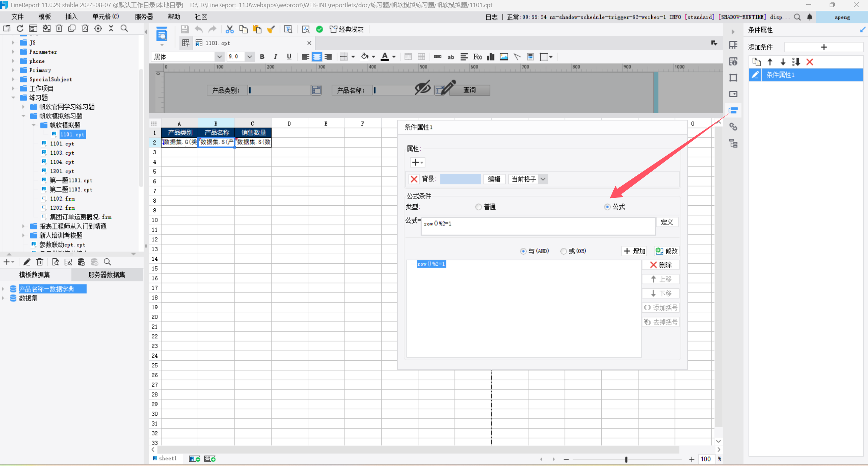Open the 当前格子 scope dropdown

click(543, 179)
